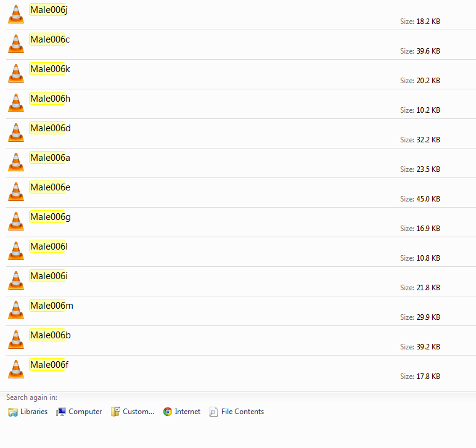Click the Chrome Internet icon
This screenshot has width=476, height=448.
(x=168, y=412)
